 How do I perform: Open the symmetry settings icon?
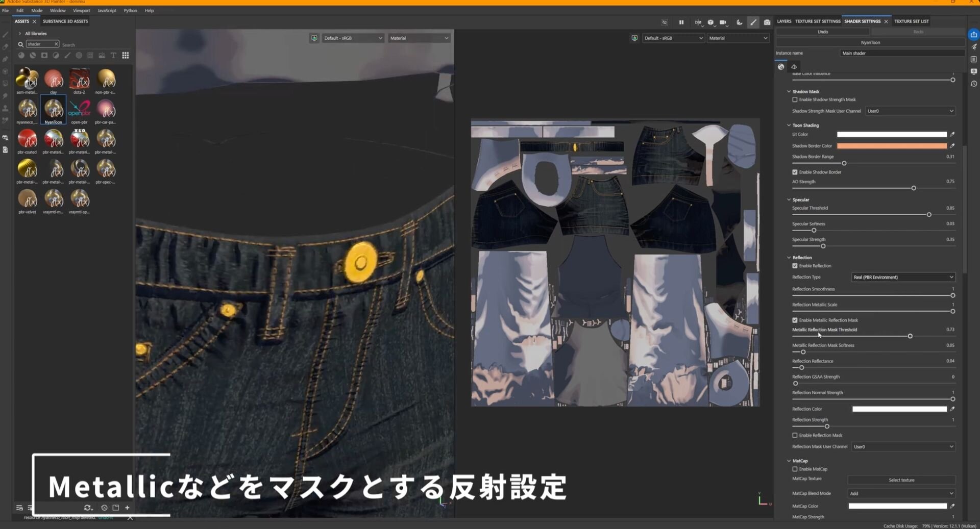[x=698, y=22]
